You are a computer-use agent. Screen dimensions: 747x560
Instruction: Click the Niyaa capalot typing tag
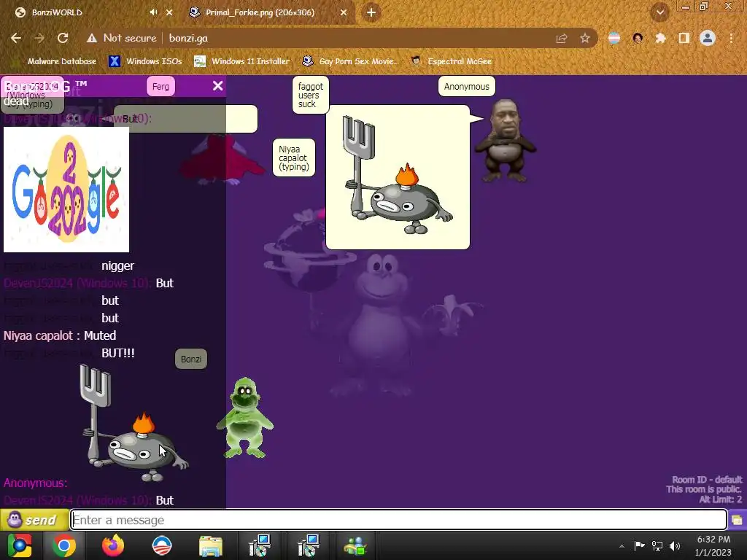pos(294,157)
